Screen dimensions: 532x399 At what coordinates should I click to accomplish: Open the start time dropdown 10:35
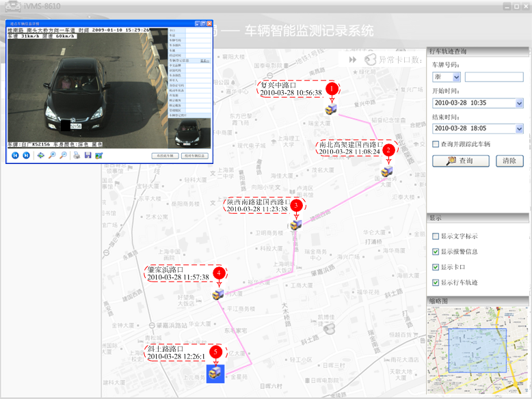click(x=519, y=102)
